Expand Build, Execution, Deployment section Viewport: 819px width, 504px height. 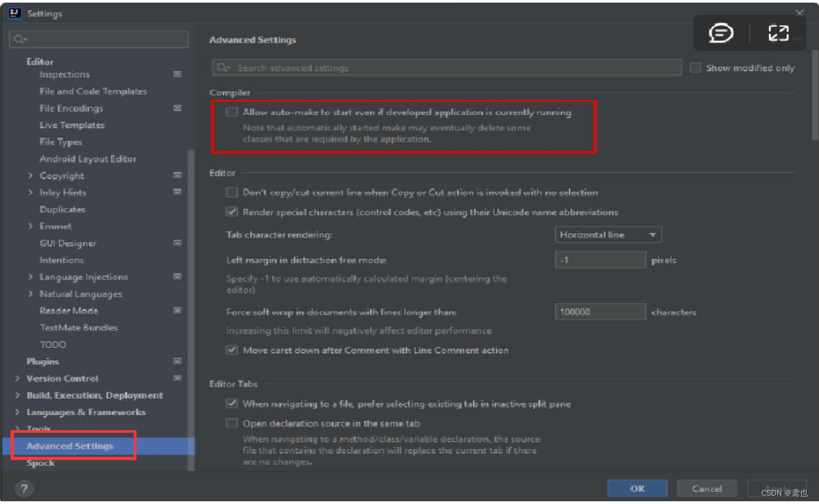pos(17,395)
